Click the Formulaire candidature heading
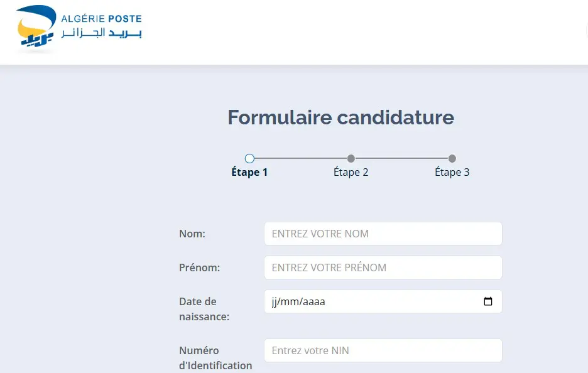Screen dimensions: 588x373 point(340,117)
